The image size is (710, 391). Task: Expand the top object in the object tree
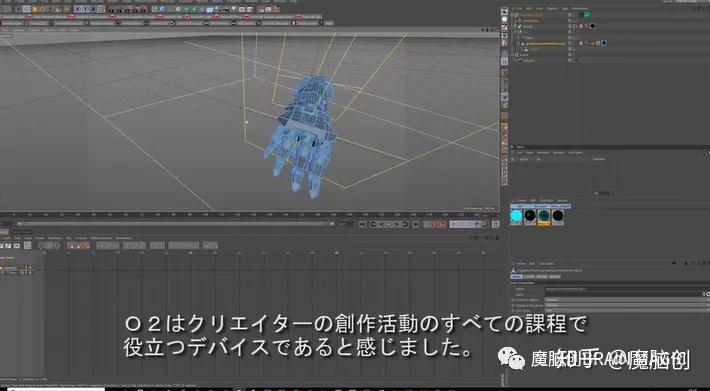click(512, 14)
